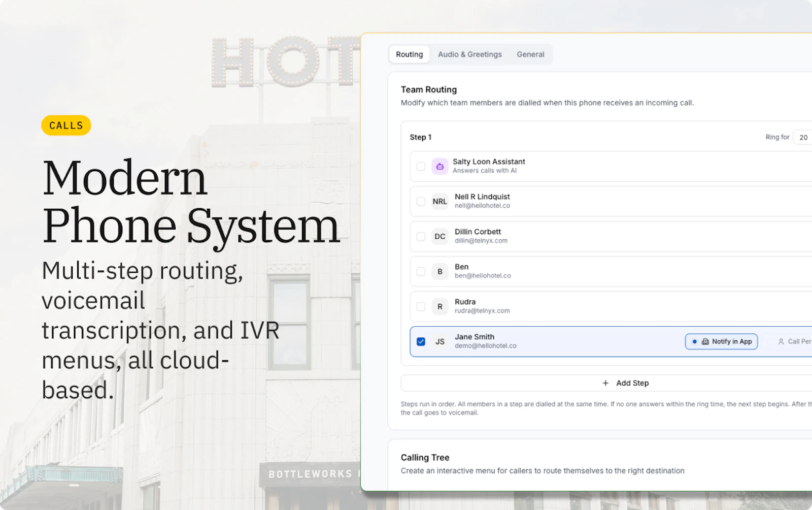
Task: Select Notify in App for Jane Smith
Action: (721, 341)
